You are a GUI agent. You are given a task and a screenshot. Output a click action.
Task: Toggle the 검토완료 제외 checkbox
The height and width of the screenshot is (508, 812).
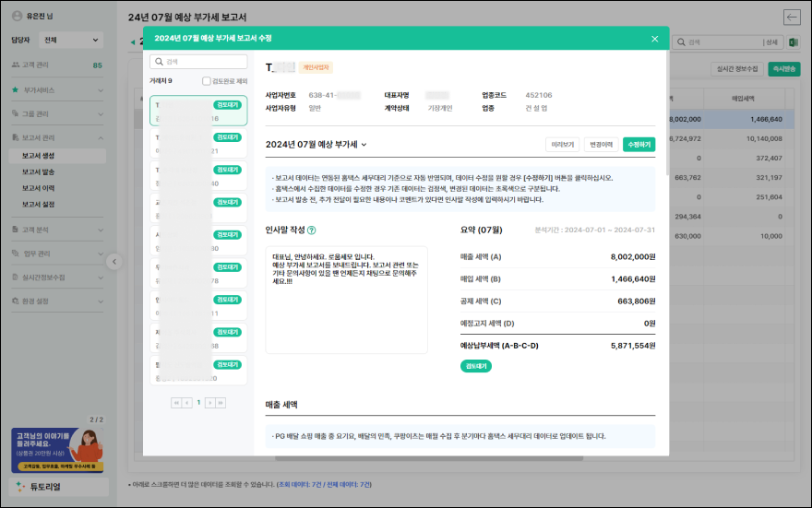click(x=207, y=81)
